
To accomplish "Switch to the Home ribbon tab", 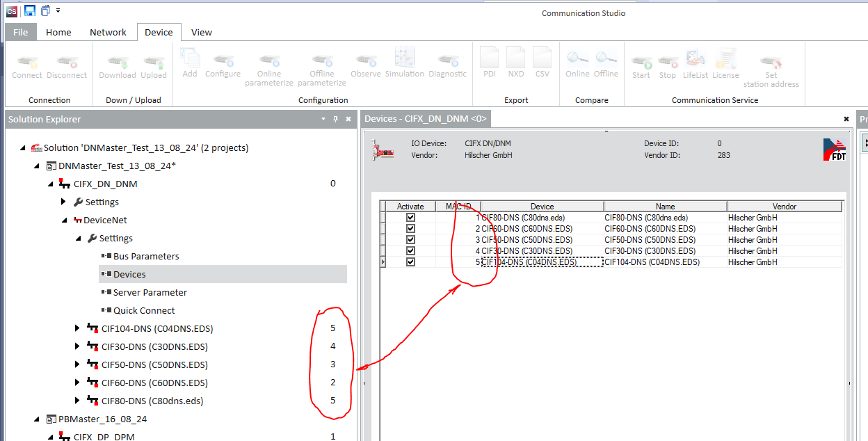I will tap(58, 32).
